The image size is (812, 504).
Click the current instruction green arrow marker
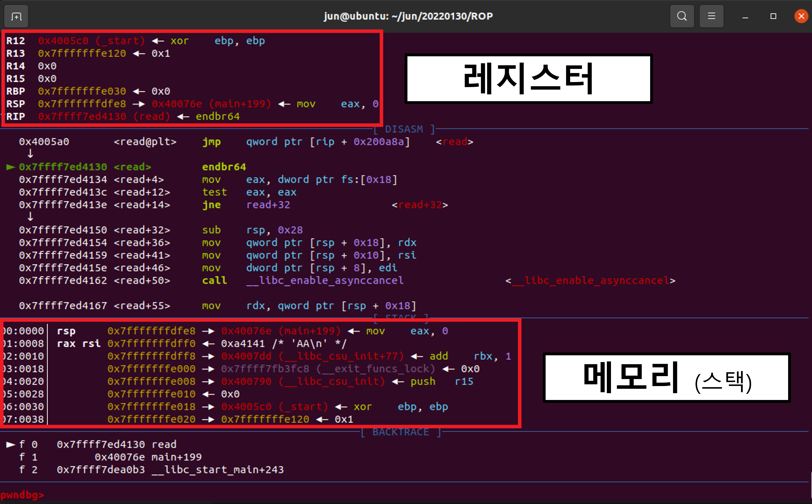(x=11, y=167)
